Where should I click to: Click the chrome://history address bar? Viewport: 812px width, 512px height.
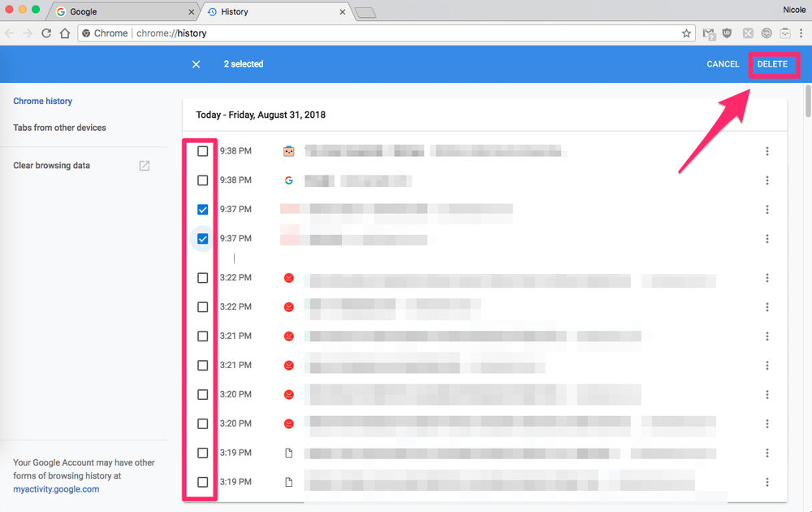pos(387,33)
